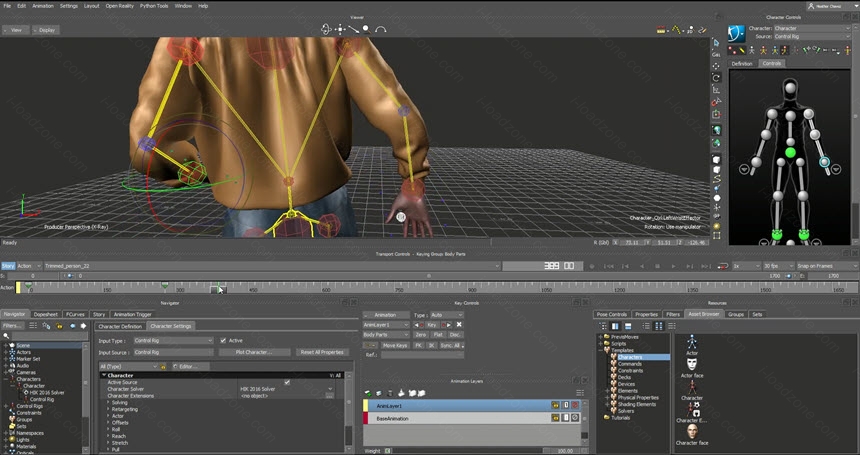Click the lock icon on the BaseAnimation row

(555, 418)
